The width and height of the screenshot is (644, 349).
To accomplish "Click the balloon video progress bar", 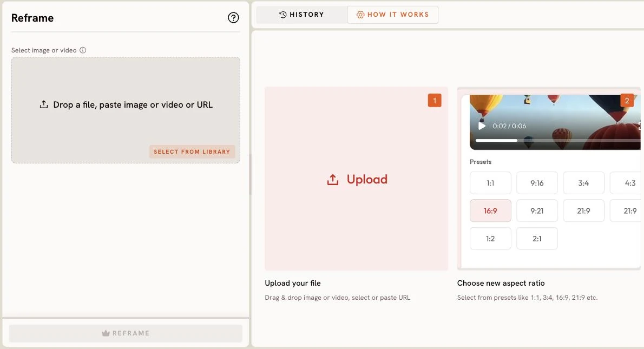I will [558, 141].
